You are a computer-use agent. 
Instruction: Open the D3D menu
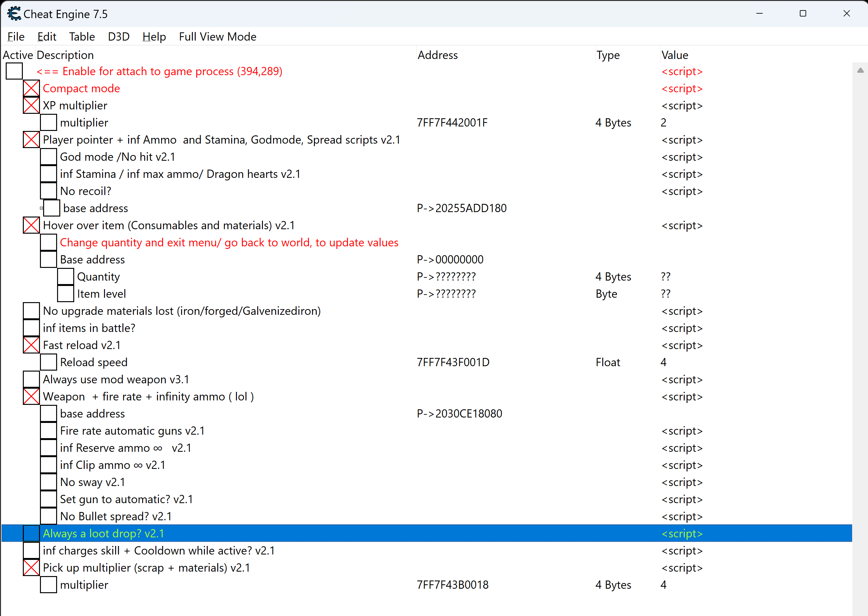point(119,37)
